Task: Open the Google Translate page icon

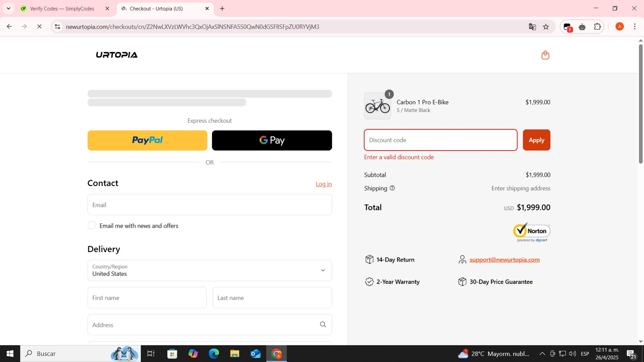Action: click(532, 27)
